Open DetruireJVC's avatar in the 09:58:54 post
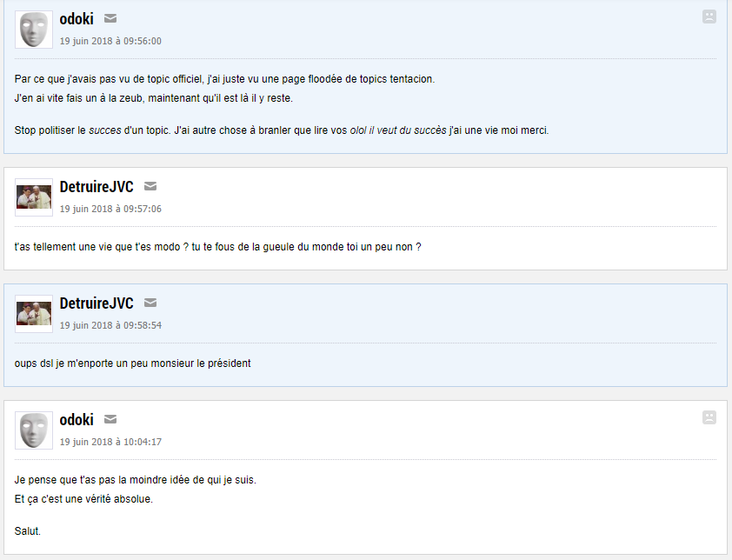732x560 pixels. click(x=34, y=314)
